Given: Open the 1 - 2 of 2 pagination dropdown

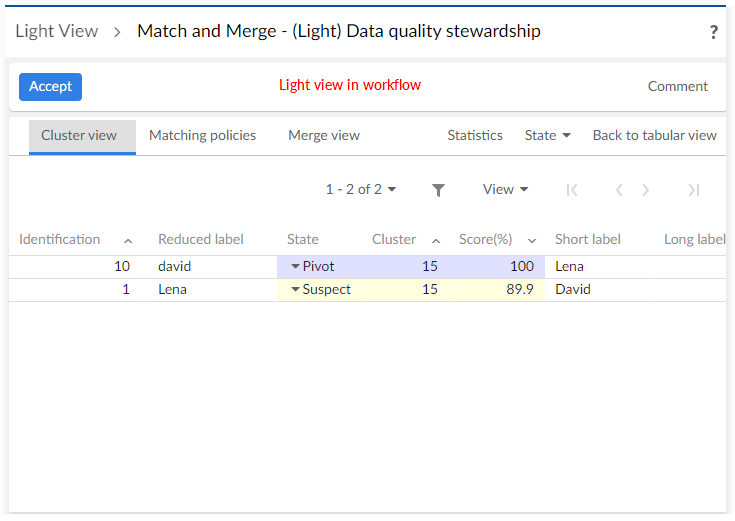Looking at the screenshot, I should pos(361,189).
